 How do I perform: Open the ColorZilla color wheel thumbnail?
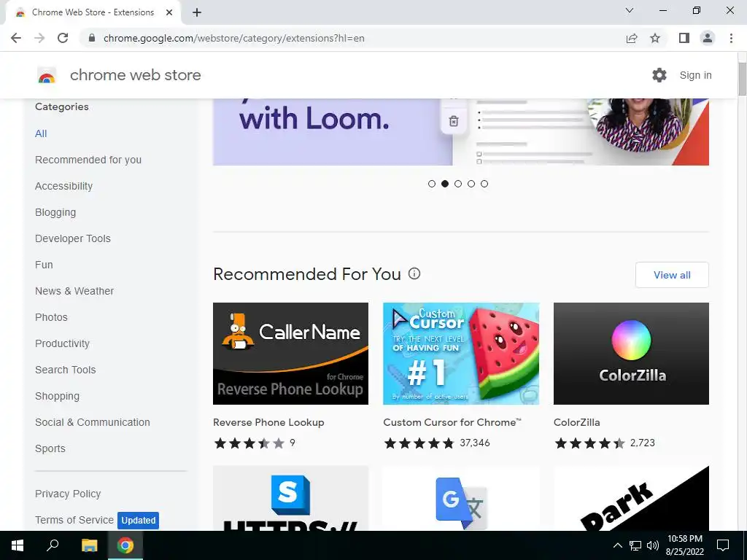pyautogui.click(x=631, y=354)
